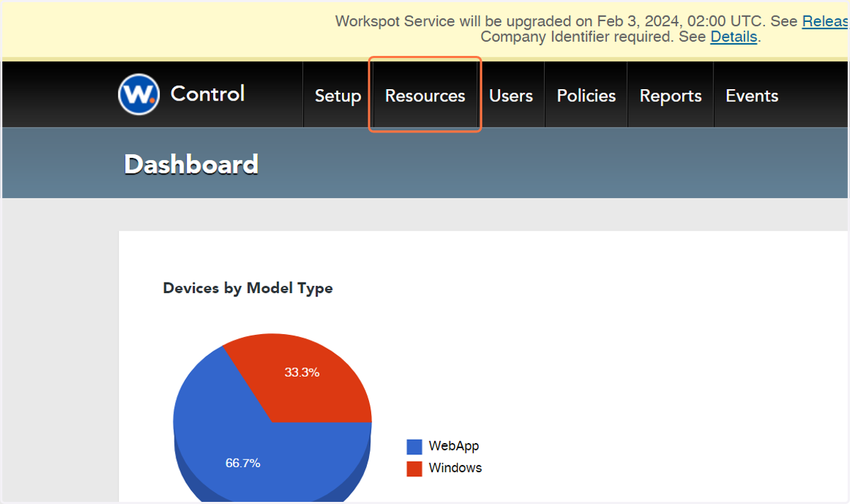This screenshot has height=504, width=850.
Task: Open the Users menu
Action: tap(511, 96)
